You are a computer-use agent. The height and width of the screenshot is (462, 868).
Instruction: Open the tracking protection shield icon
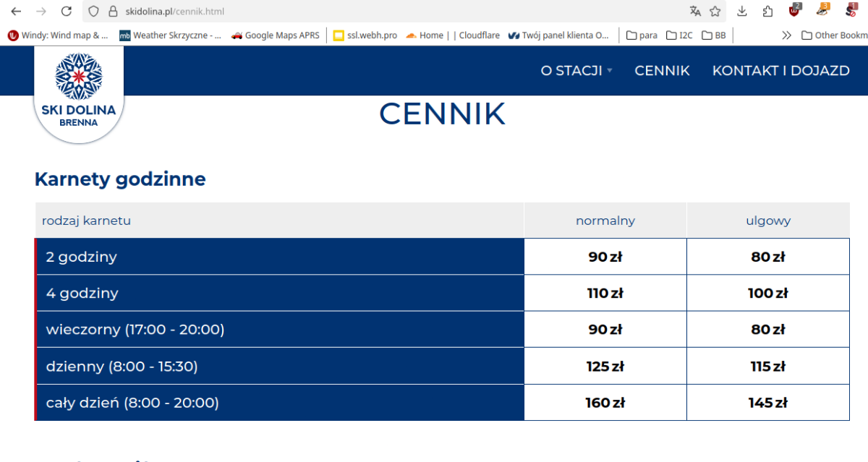93,11
